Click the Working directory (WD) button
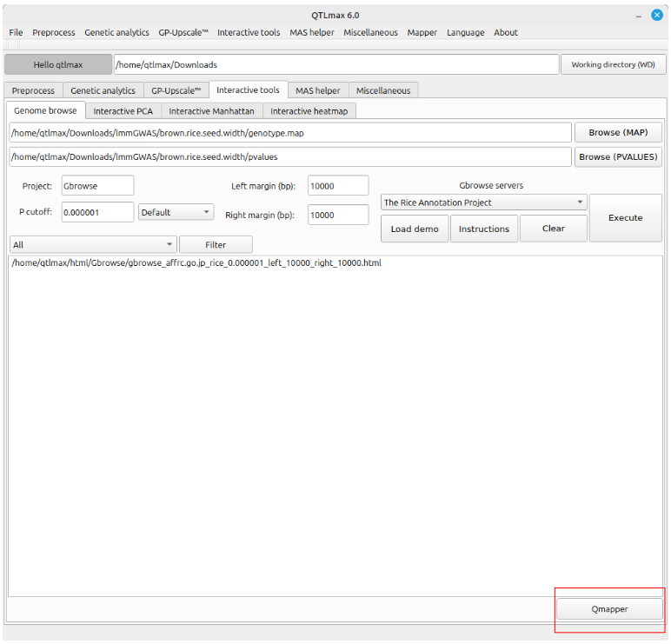 (613, 64)
